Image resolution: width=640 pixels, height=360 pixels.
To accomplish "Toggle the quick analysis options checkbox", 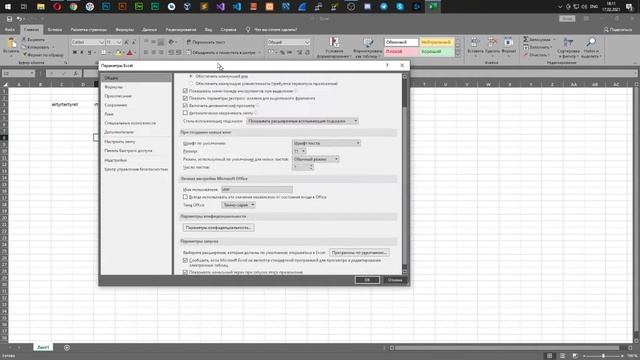I will point(185,98).
